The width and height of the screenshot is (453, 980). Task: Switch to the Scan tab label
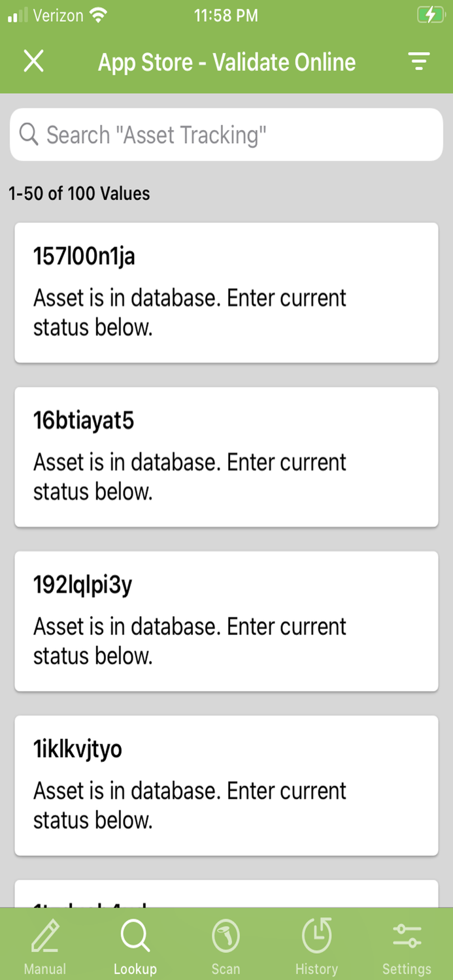click(x=226, y=968)
